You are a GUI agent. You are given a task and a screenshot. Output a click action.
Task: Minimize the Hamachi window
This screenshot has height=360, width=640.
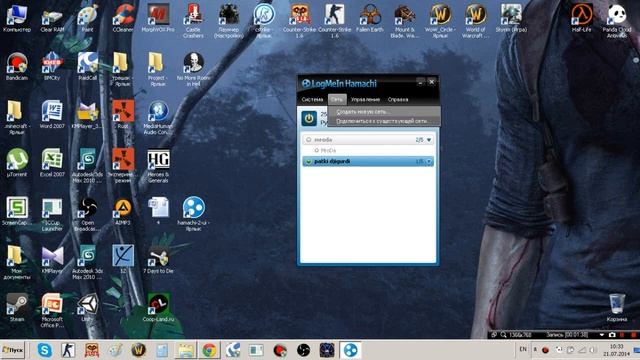click(420, 82)
